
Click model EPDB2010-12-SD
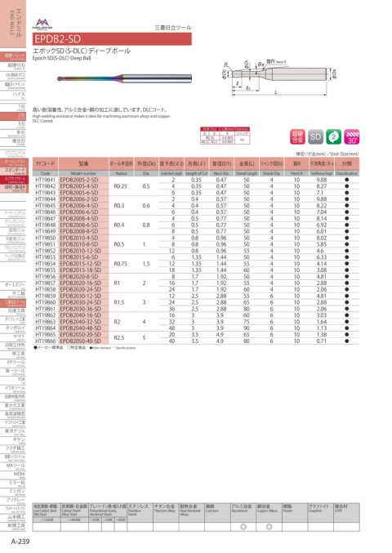[81, 251]
